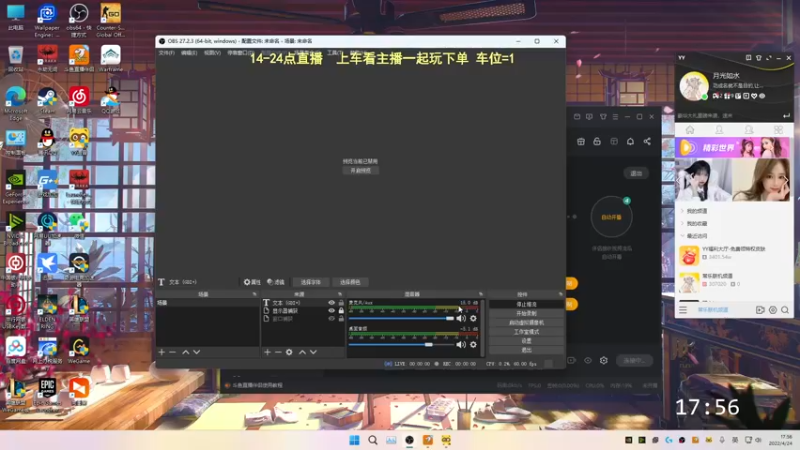Click the 设置 button in OBS controls
800x450 pixels.
[x=526, y=341]
